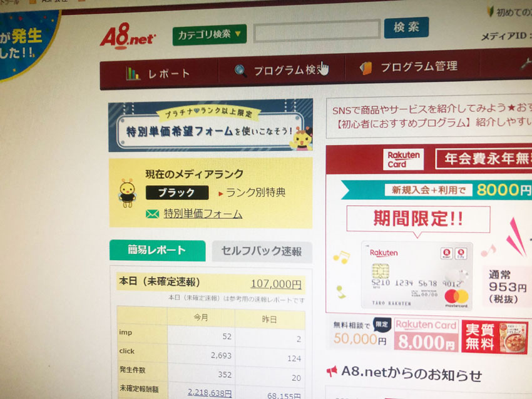Click the bar chart icon beside レポート
Screen dimensions: 532x399
tap(133, 73)
